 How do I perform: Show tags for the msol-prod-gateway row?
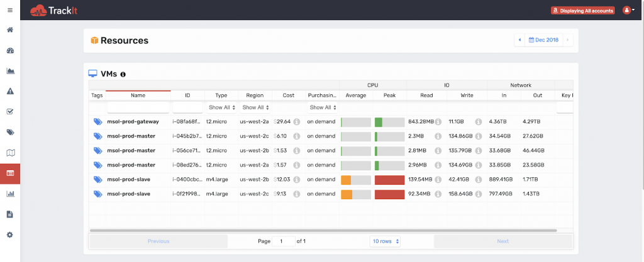97,121
